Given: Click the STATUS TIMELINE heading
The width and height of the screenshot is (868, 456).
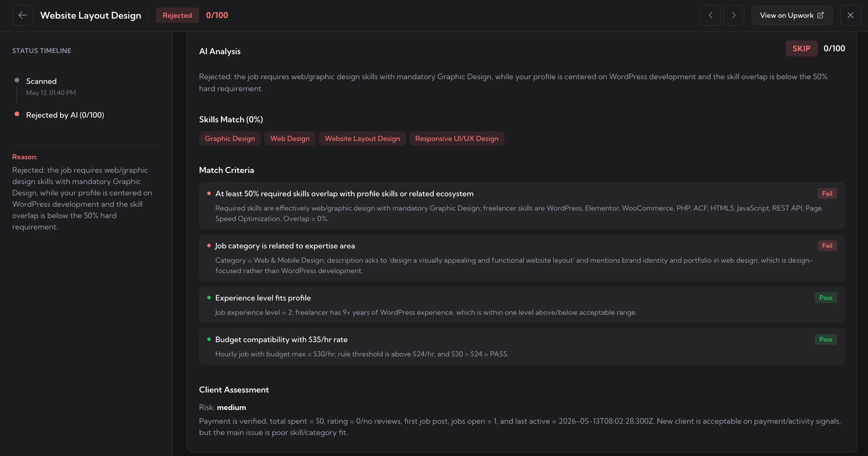Looking at the screenshot, I should 42,51.
